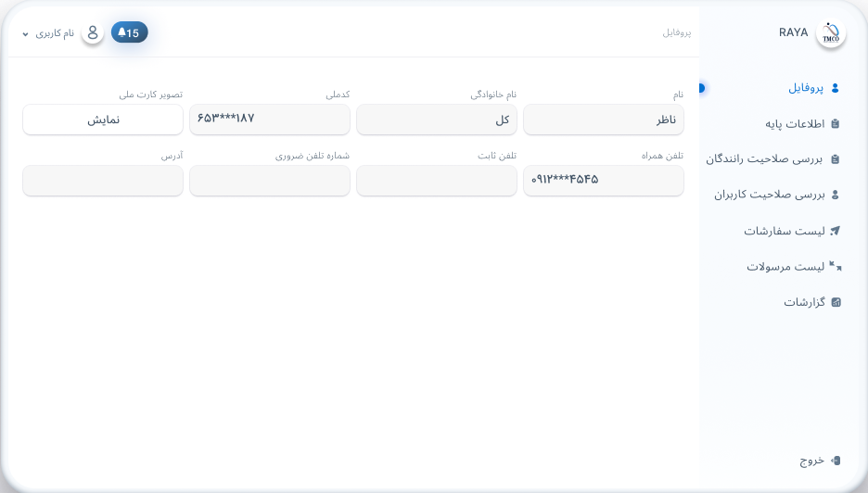Image resolution: width=868 pixels, height=493 pixels.
Task: Click the clipboard icon beside اطلاعات پایه
Action: pyautogui.click(x=835, y=123)
